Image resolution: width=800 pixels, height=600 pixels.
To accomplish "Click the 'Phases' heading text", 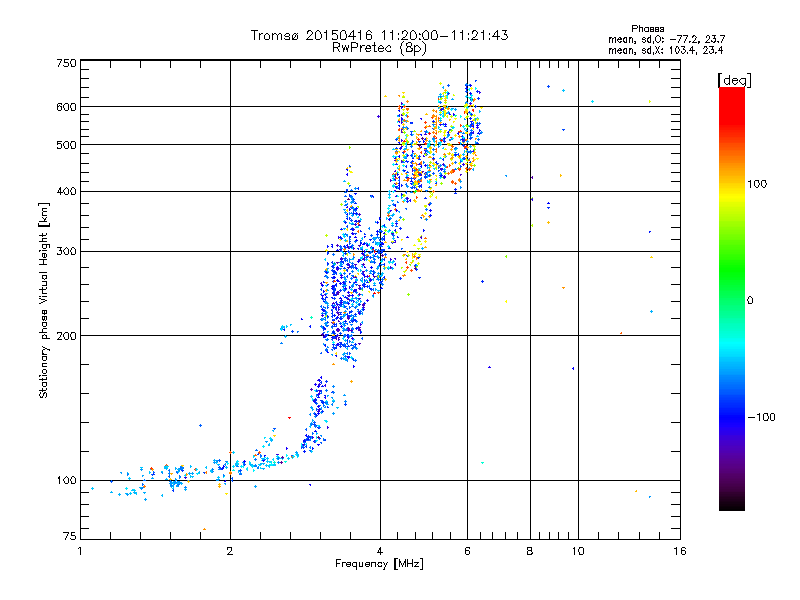I will [647, 29].
